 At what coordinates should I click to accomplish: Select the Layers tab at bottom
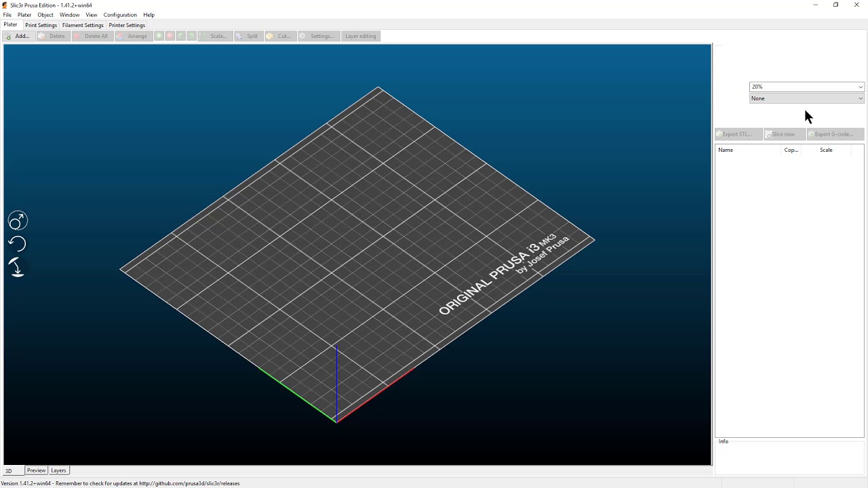click(x=58, y=470)
